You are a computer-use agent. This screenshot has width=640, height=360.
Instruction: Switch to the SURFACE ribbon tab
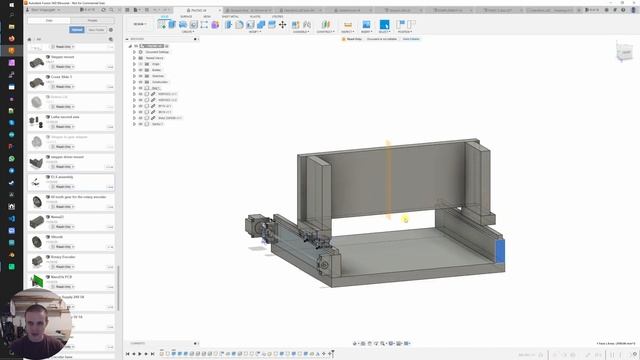point(186,17)
